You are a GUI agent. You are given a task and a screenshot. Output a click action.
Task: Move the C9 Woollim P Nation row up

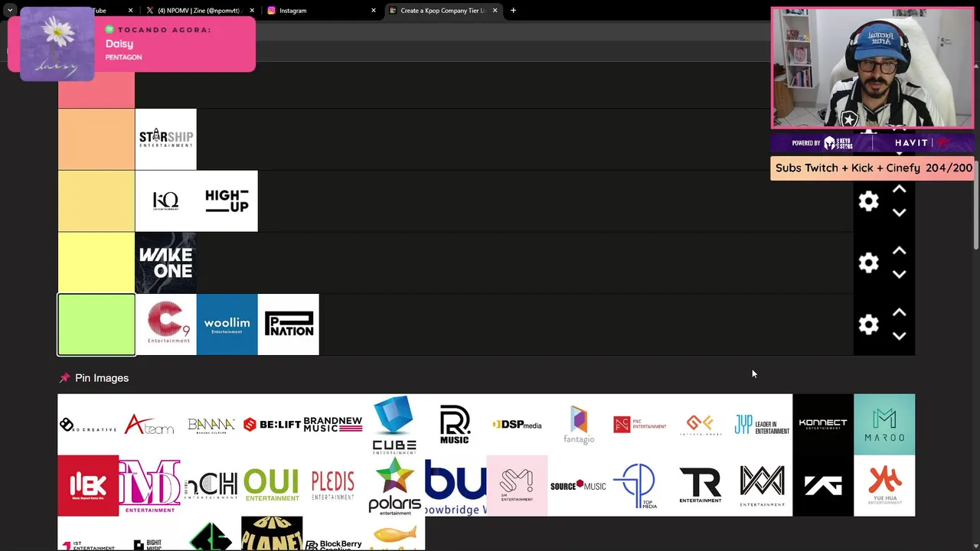pos(900,313)
